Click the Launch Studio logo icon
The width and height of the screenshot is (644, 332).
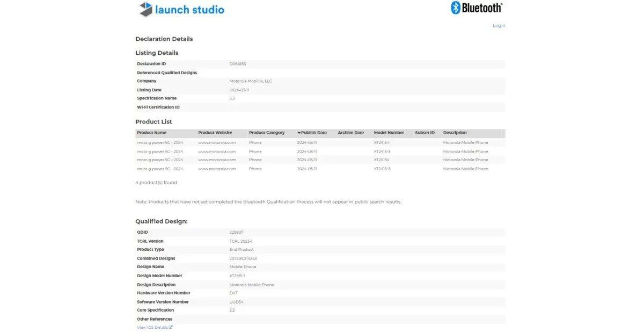145,9
